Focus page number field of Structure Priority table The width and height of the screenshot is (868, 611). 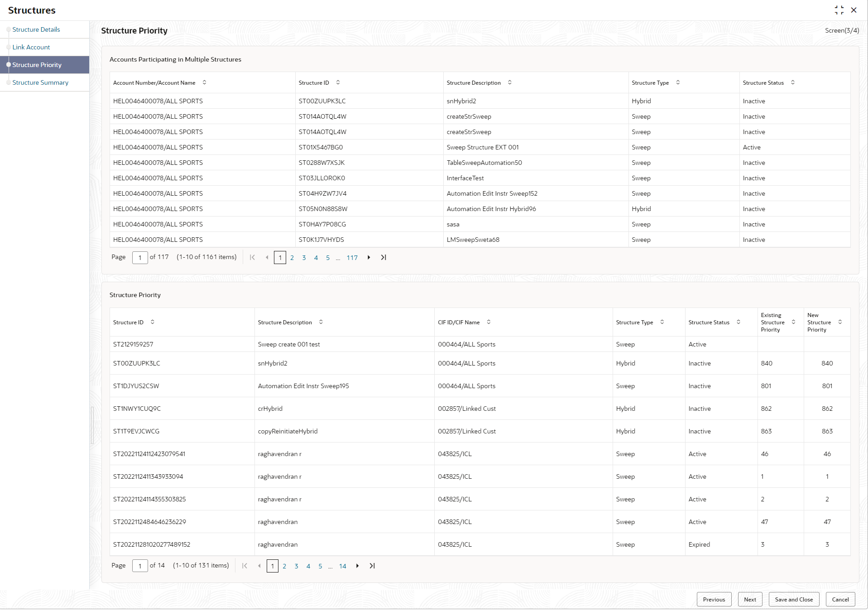(x=140, y=566)
